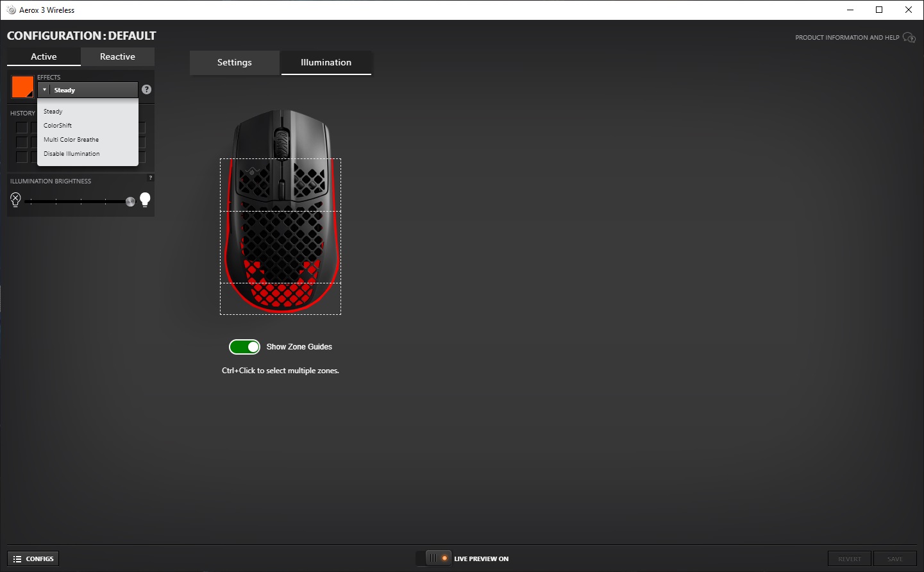Click the bright bulb brightness icon

coord(146,200)
